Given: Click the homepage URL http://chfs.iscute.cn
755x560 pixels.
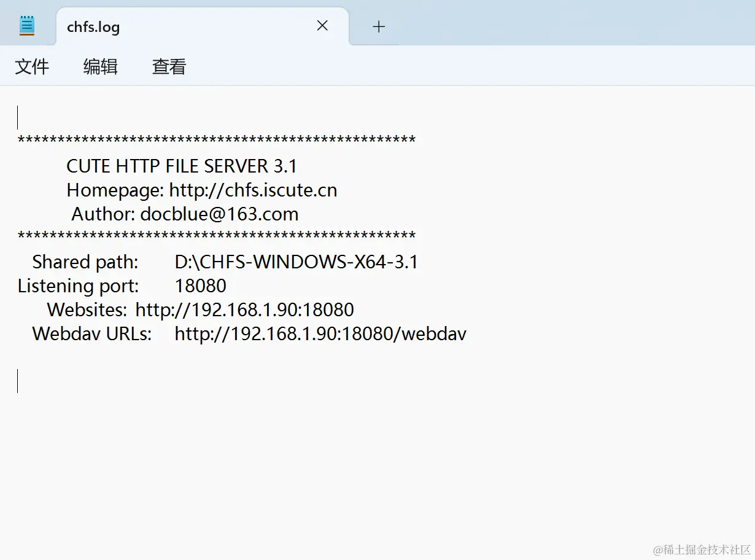Looking at the screenshot, I should coord(254,190).
